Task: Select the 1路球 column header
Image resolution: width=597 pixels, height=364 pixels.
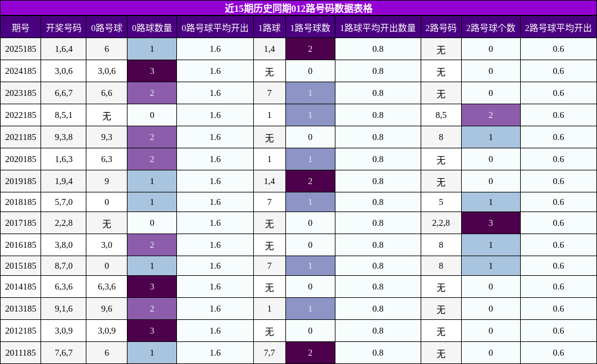Action: (269, 27)
